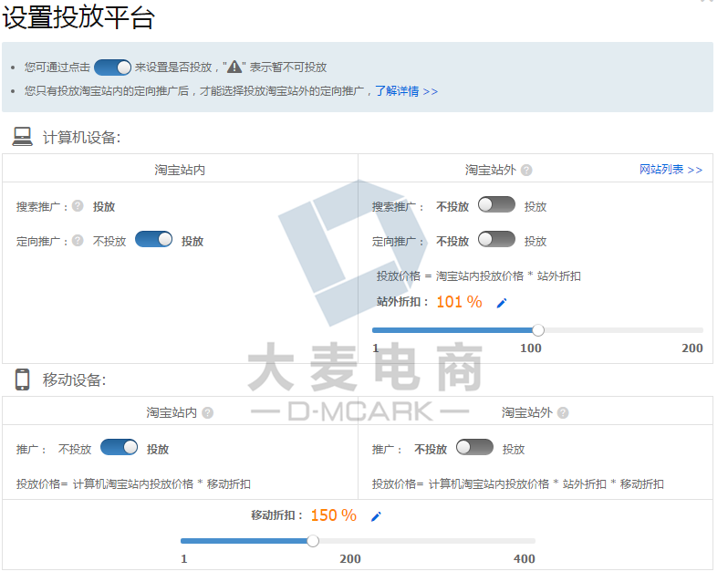Turn on mobile 淘宝站外 推广 switch
728x582 pixels.
point(474,448)
